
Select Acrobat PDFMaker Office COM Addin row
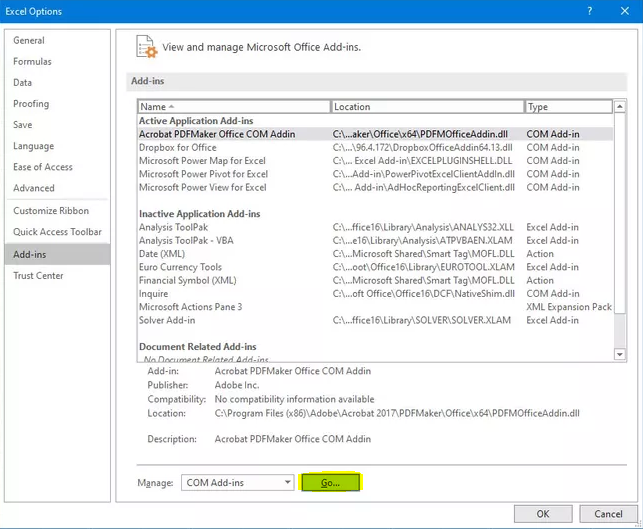(375, 134)
